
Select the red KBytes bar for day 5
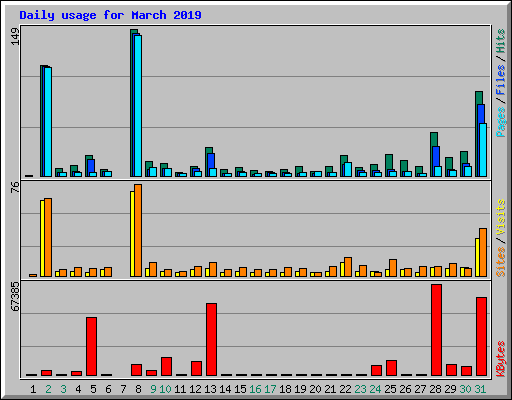tap(91, 347)
